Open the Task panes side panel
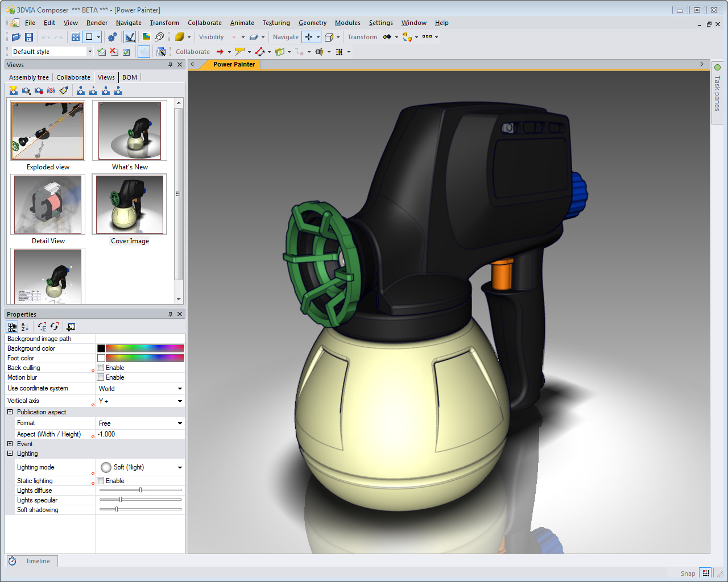728x582 pixels. tap(717, 91)
